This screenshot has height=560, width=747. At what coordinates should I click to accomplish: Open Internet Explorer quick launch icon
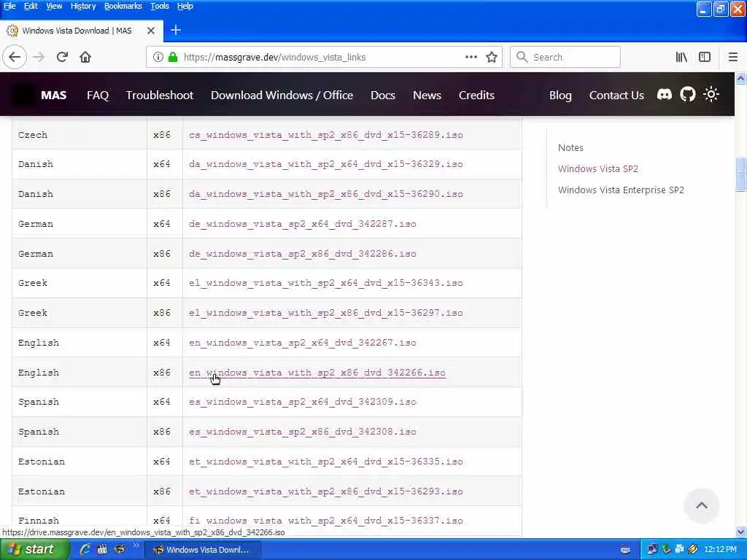click(x=85, y=550)
